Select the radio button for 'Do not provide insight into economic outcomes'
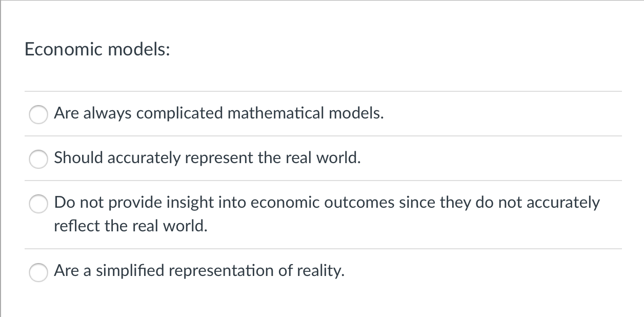 coord(38,204)
